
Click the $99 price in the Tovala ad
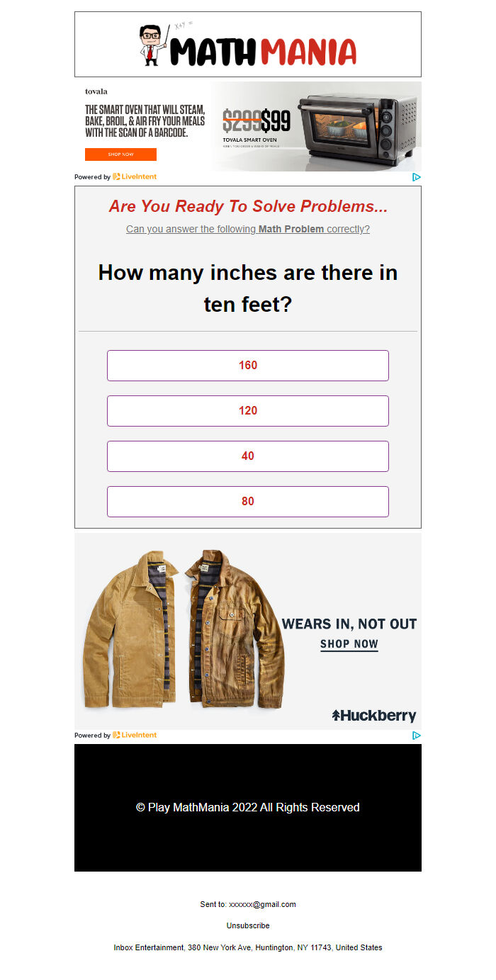click(276, 122)
